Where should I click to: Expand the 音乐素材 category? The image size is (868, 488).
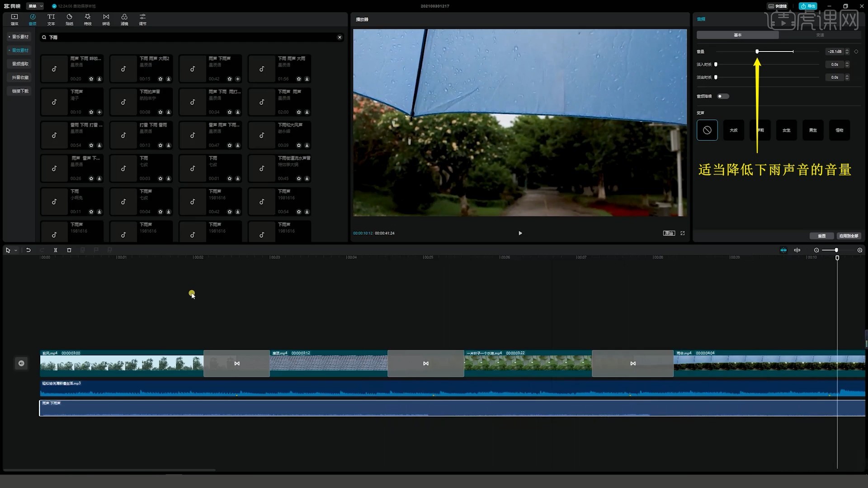click(x=19, y=37)
